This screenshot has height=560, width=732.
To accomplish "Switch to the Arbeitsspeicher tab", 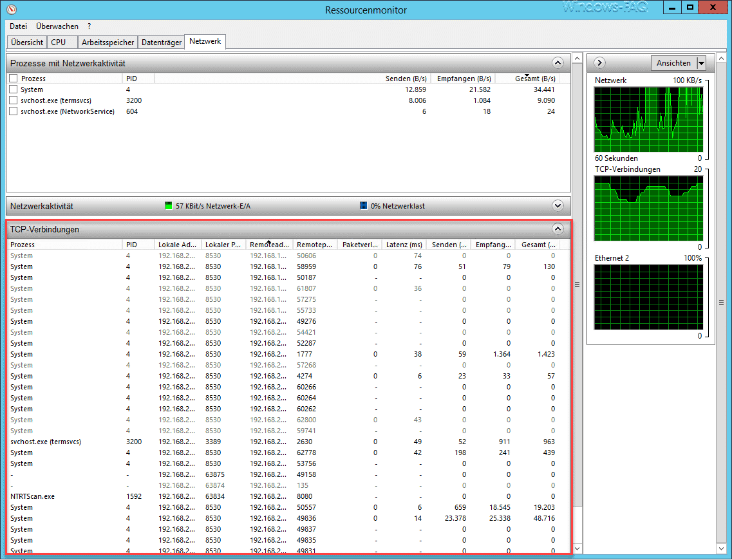I will pos(108,42).
